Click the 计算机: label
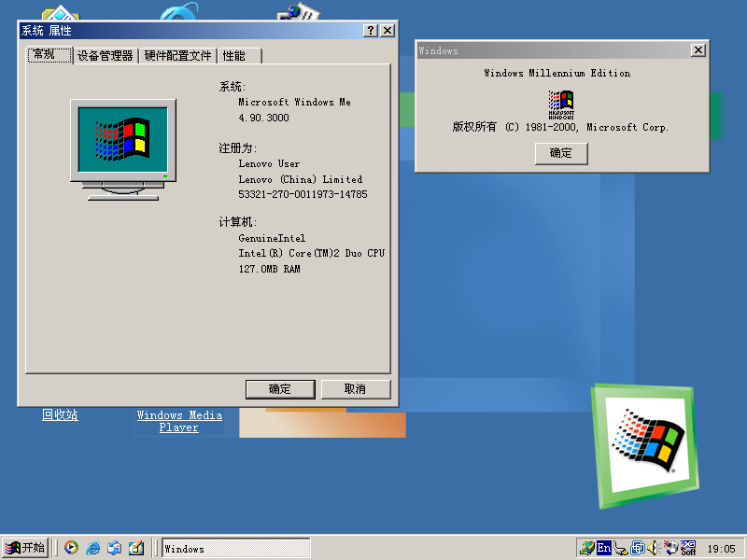This screenshot has width=747, height=560. pyautogui.click(x=237, y=222)
